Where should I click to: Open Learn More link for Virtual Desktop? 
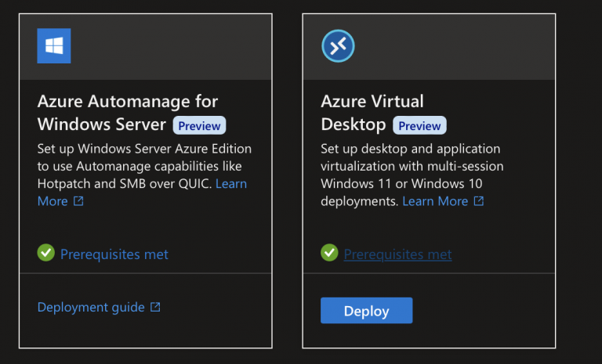(435, 201)
